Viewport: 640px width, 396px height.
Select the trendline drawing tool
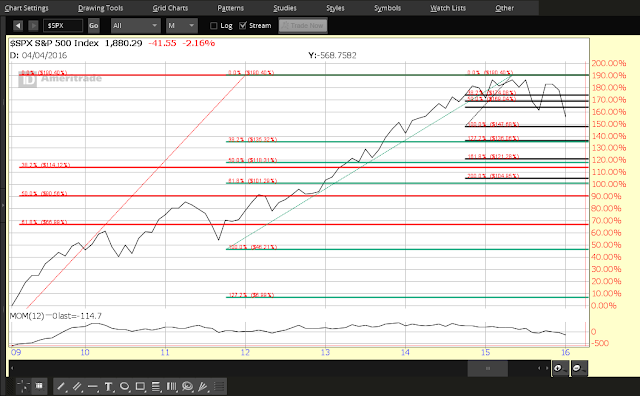tap(61, 386)
